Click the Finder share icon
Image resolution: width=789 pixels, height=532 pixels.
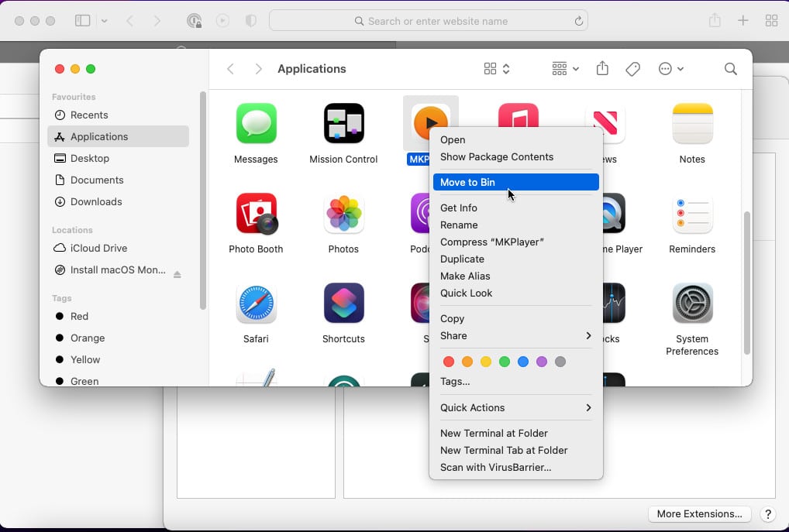602,68
